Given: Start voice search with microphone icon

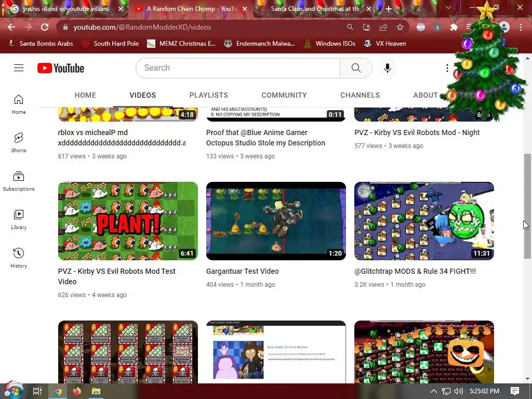Looking at the screenshot, I should [387, 68].
